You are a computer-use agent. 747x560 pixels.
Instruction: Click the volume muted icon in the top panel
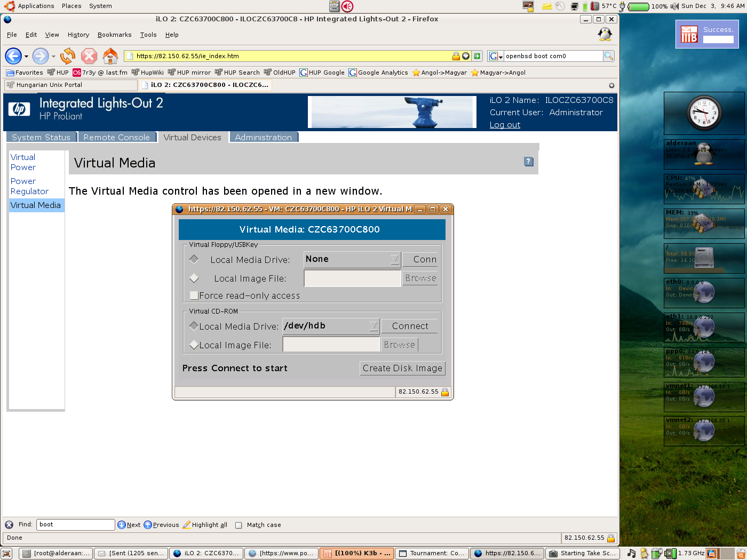(x=347, y=6)
